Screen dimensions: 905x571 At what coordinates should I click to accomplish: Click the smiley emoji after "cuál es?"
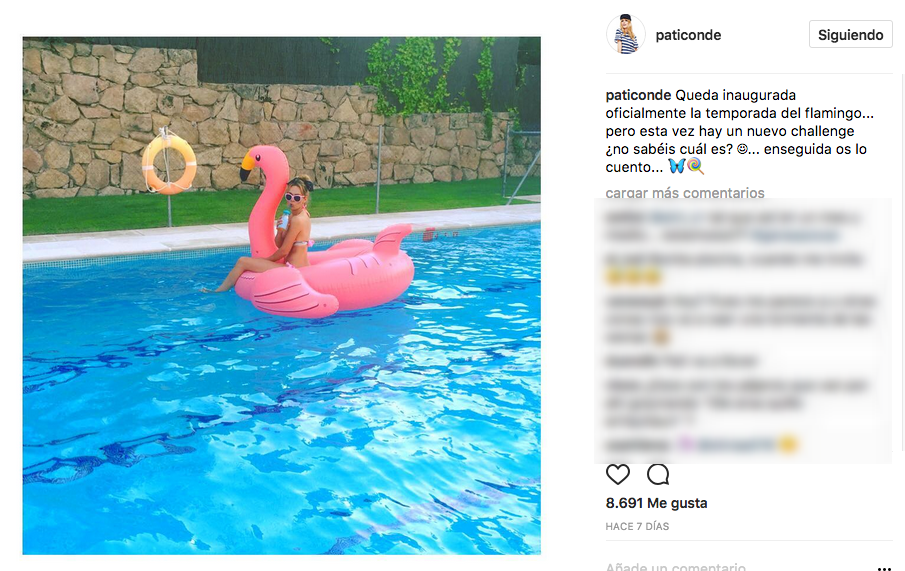742,149
